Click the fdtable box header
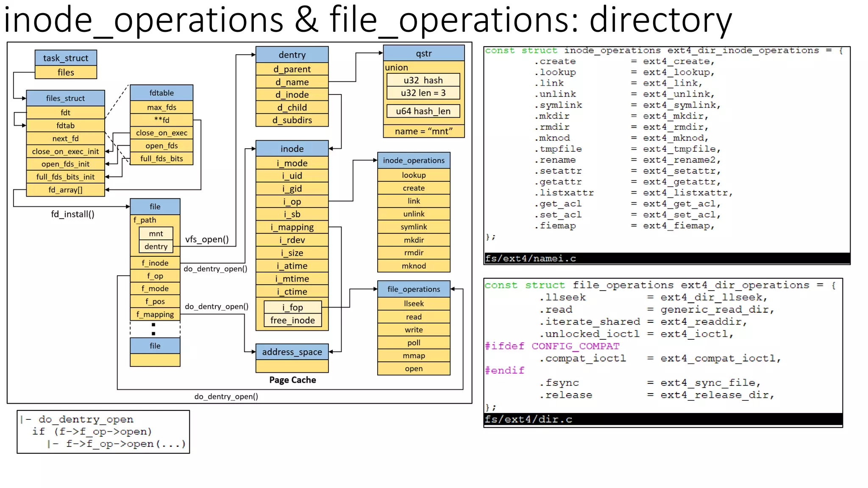This screenshot has width=868, height=488. point(161,93)
